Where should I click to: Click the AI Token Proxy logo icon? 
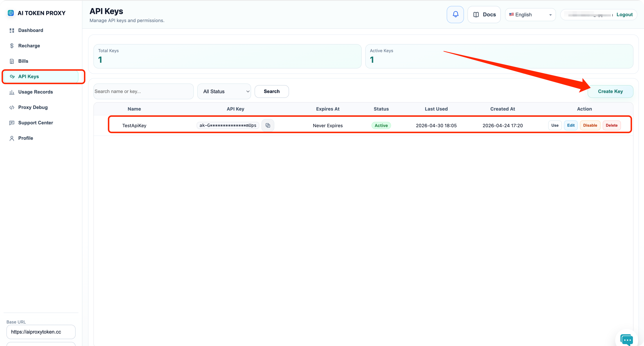(11, 13)
